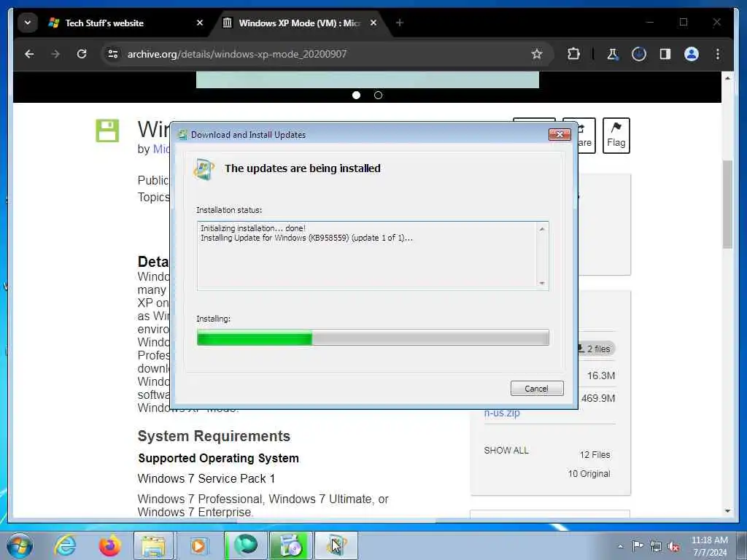747x560 pixels.
Task: Open the n-us.zip download link
Action: coord(502,413)
